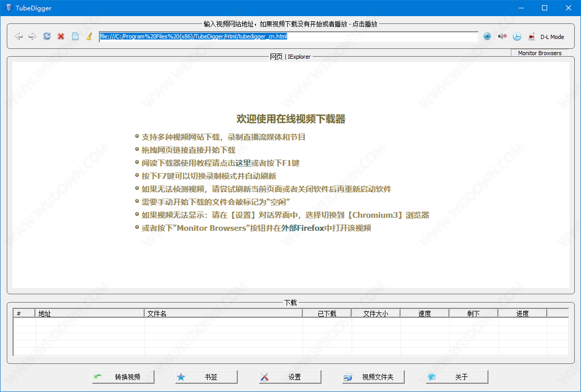Click the 已下载 column header
The width and height of the screenshot is (581, 392).
click(x=327, y=313)
